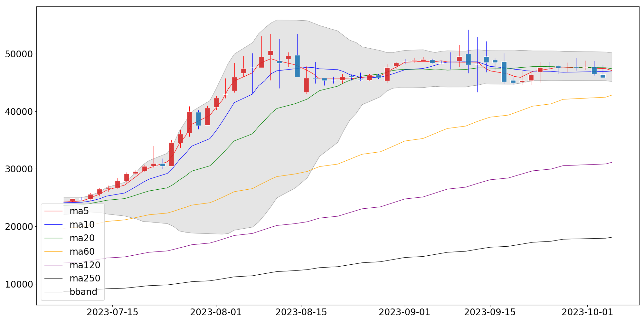The image size is (644, 322).
Task: Click the tall red candle body between 30000 and 35000
Action: pos(171,154)
